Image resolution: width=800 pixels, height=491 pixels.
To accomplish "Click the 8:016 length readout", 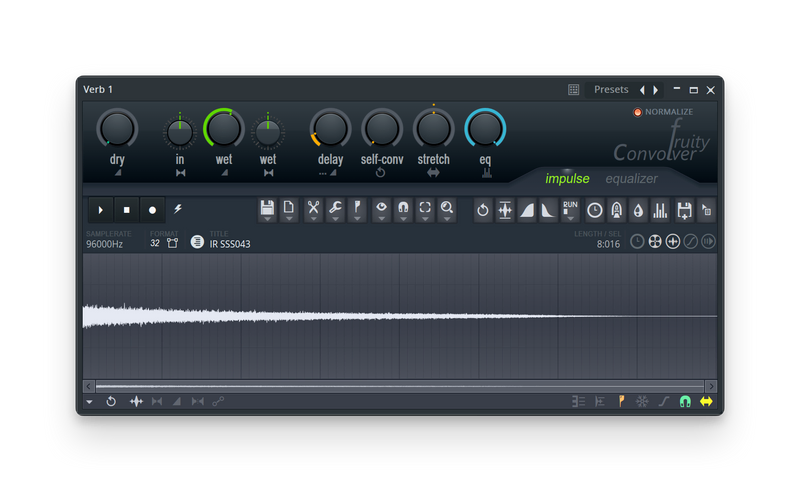I will tap(608, 244).
